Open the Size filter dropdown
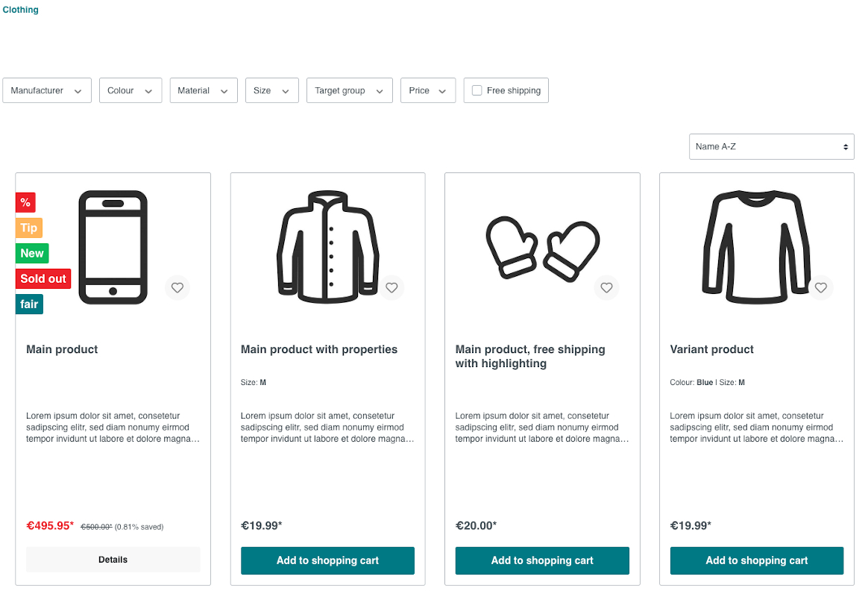868x597 pixels. point(271,90)
